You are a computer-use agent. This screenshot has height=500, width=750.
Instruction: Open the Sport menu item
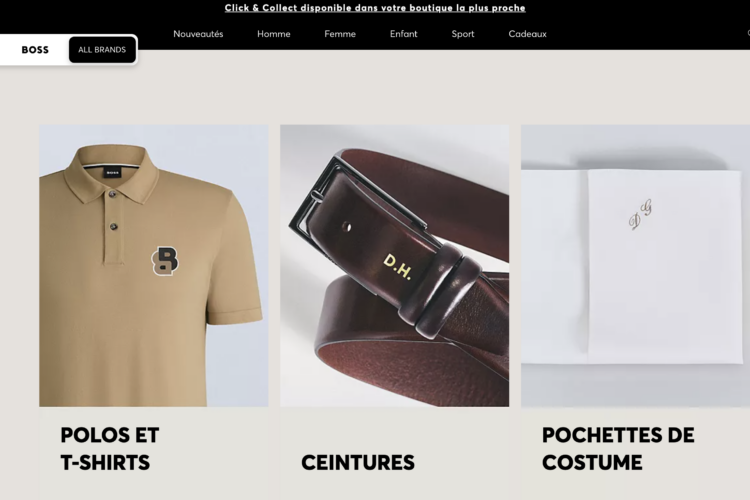point(463,34)
